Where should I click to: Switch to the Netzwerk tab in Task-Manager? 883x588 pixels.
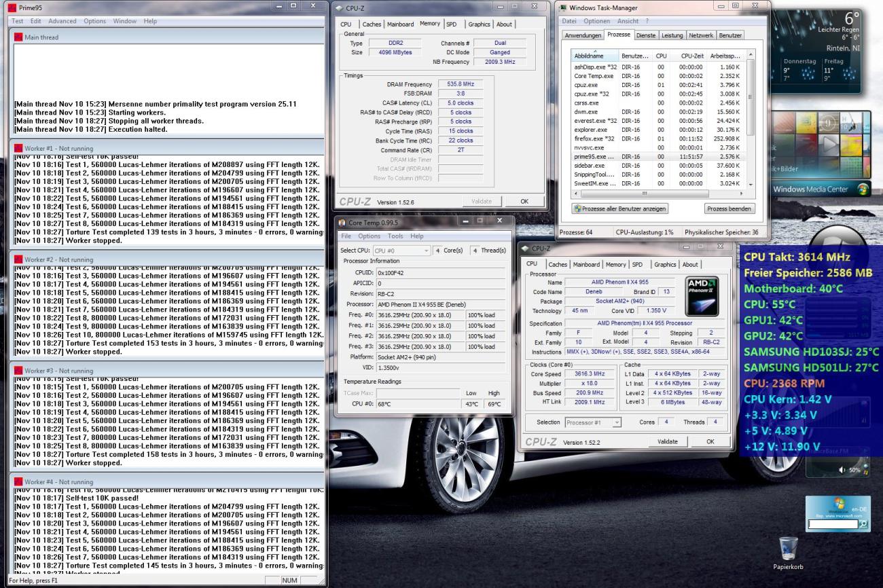point(701,35)
